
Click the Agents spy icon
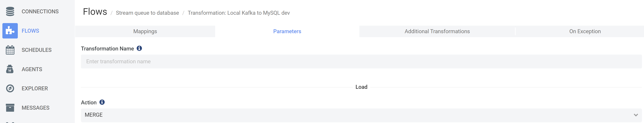point(10,69)
